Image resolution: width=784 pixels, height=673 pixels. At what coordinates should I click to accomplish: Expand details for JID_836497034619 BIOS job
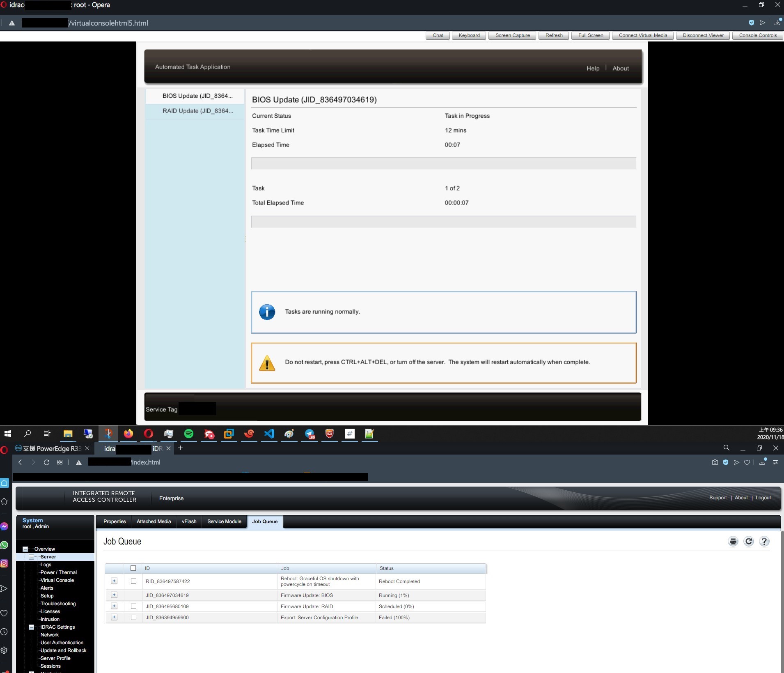(x=114, y=595)
